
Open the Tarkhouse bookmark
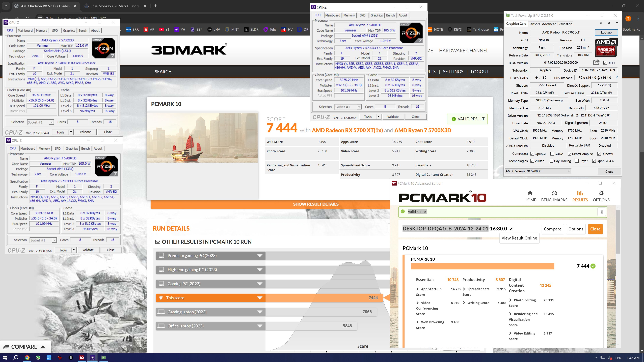[477, 29]
